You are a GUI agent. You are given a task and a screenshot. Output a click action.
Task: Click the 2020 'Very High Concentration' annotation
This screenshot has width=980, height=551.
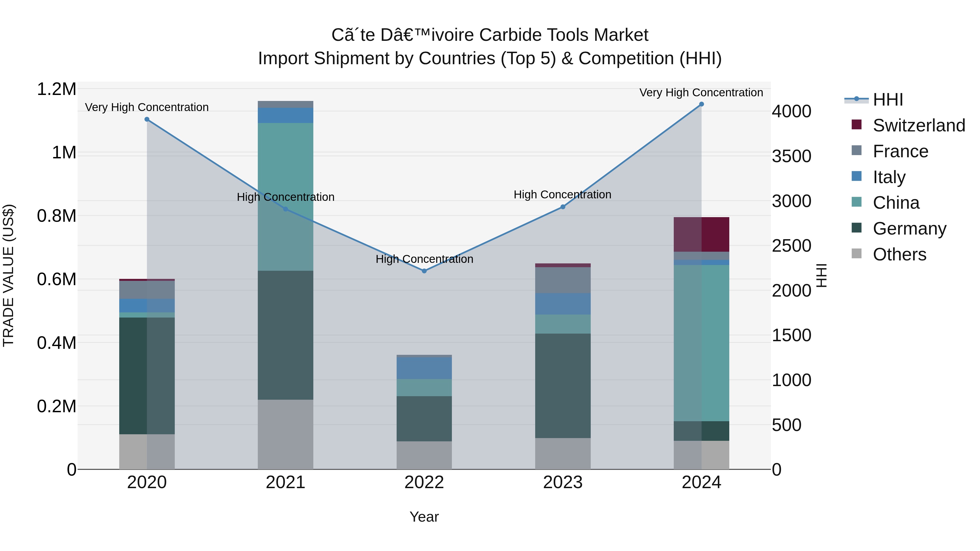[x=147, y=107]
